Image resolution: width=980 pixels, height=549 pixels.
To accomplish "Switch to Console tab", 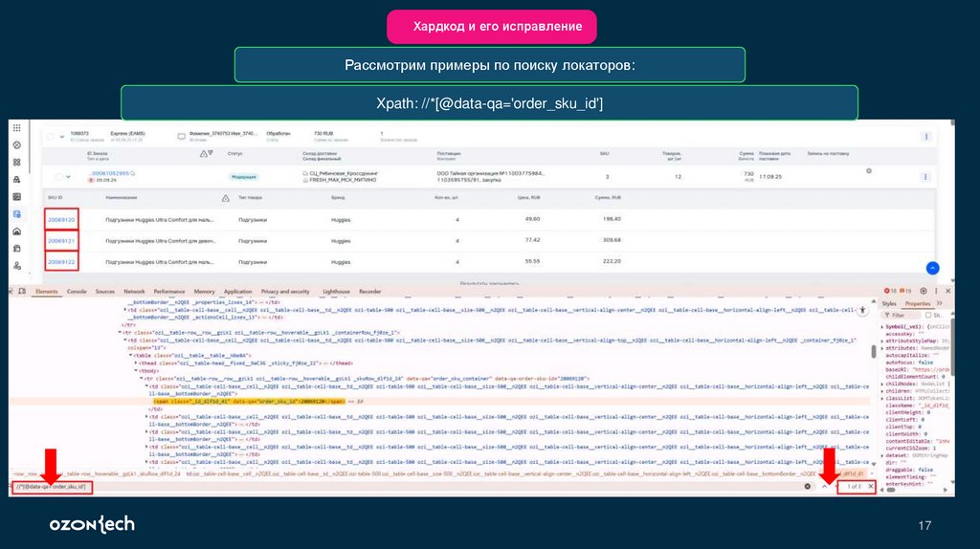I will 77,291.
